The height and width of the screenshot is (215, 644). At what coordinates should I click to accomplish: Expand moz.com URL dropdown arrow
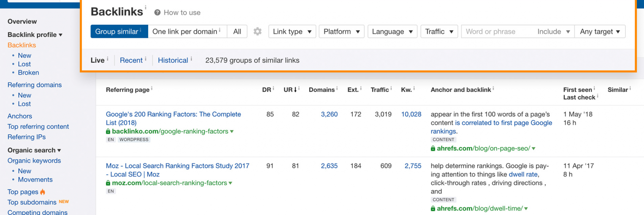tap(230, 183)
